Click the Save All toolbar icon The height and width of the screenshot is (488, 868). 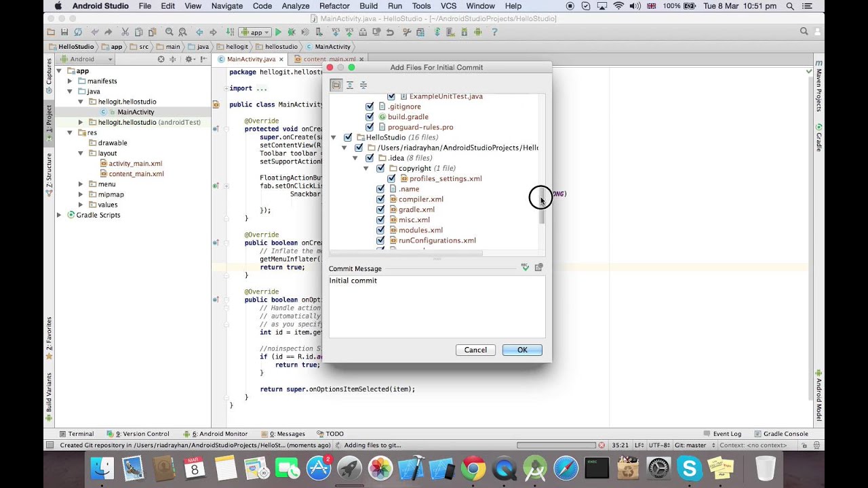64,32
